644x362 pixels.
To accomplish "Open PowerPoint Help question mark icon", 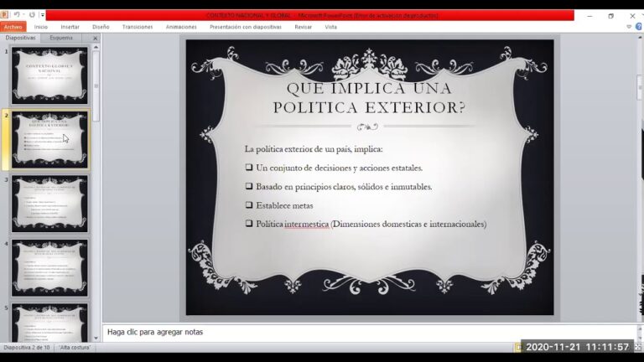I will coord(639,27).
